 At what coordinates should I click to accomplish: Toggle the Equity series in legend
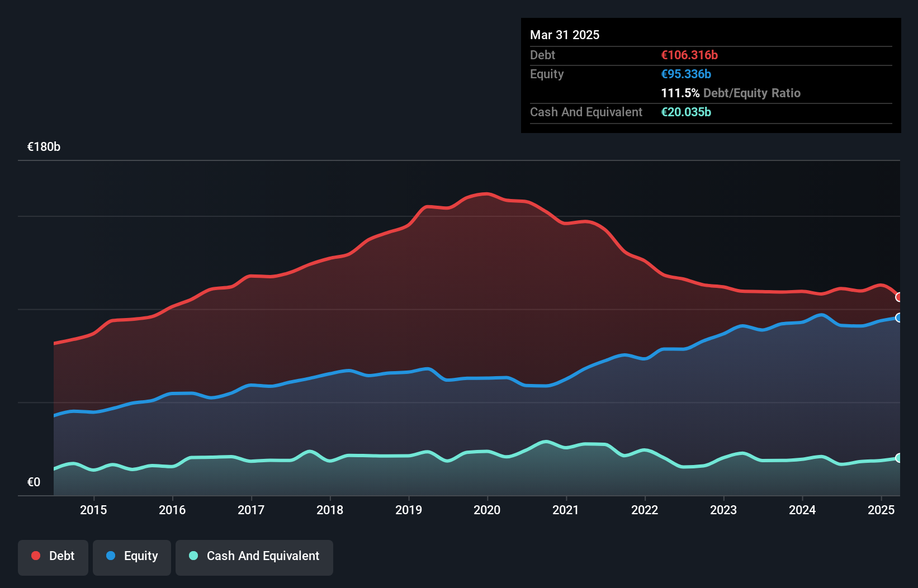(132, 556)
